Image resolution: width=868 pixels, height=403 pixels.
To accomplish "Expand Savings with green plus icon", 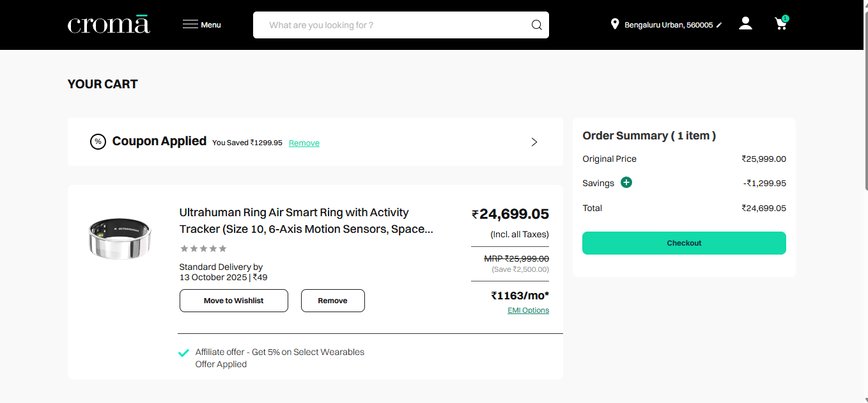I will [626, 183].
